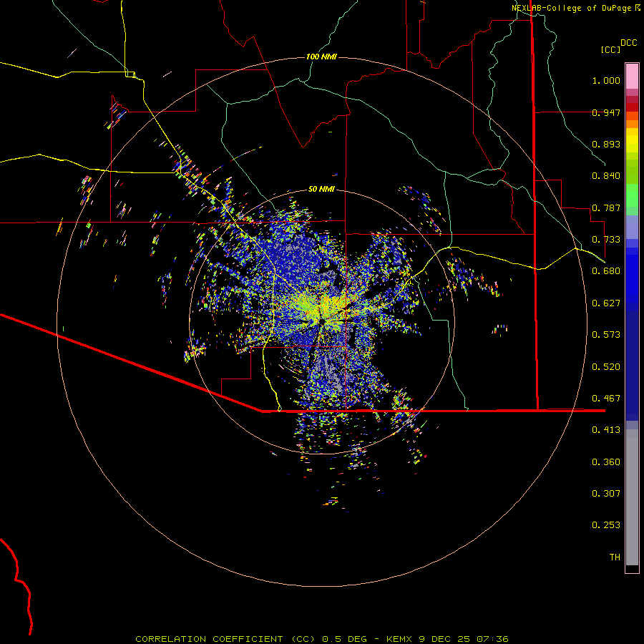Pick the dark navy segment of the color bar
This screenshot has height=644, width=644.
point(632,366)
